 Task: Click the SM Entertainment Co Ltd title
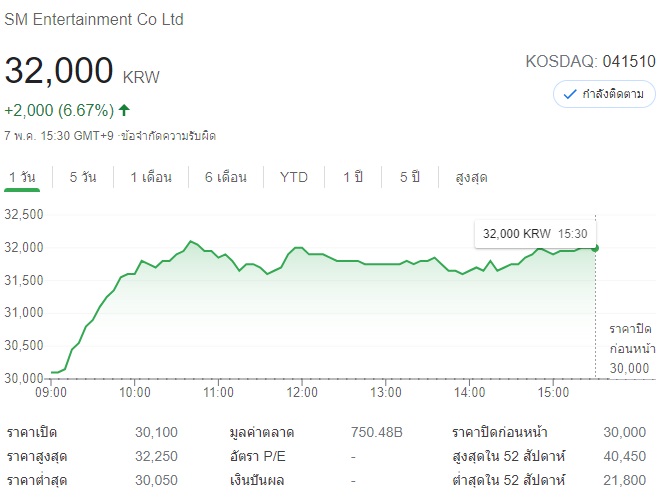94,19
